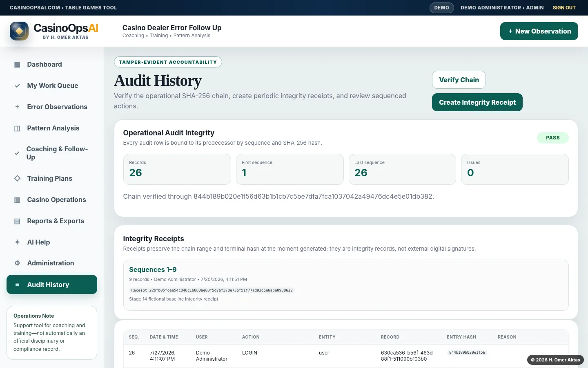Click the Operations Note box
The image size is (588, 368).
(52, 333)
